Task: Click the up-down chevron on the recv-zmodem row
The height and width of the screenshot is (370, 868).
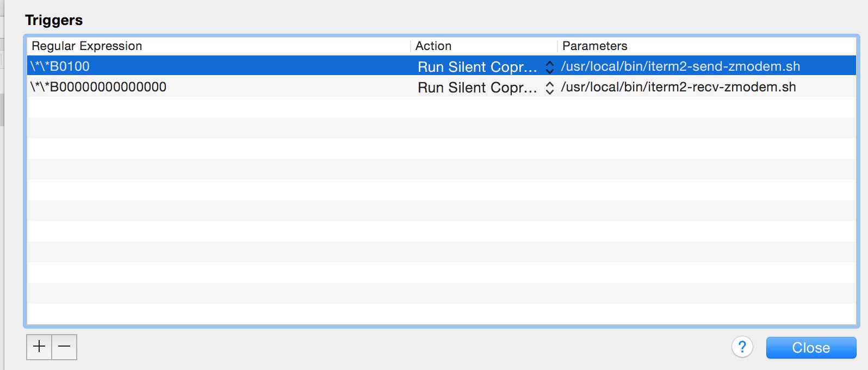Action: tap(550, 88)
